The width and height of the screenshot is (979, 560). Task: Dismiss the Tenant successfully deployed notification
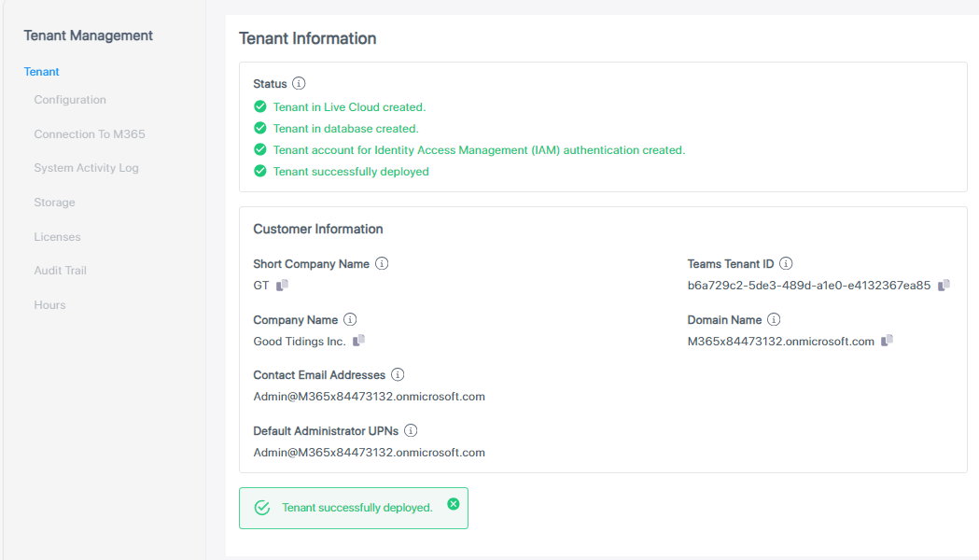click(x=454, y=504)
